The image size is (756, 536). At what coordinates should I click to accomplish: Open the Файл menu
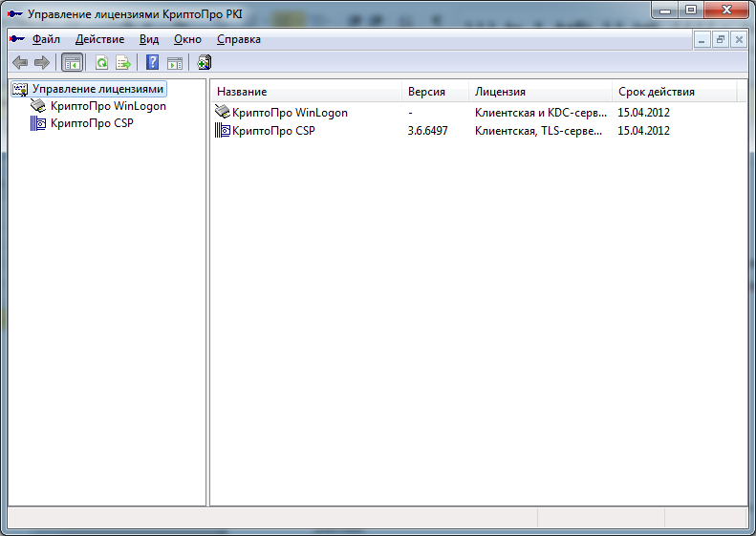click(x=46, y=39)
